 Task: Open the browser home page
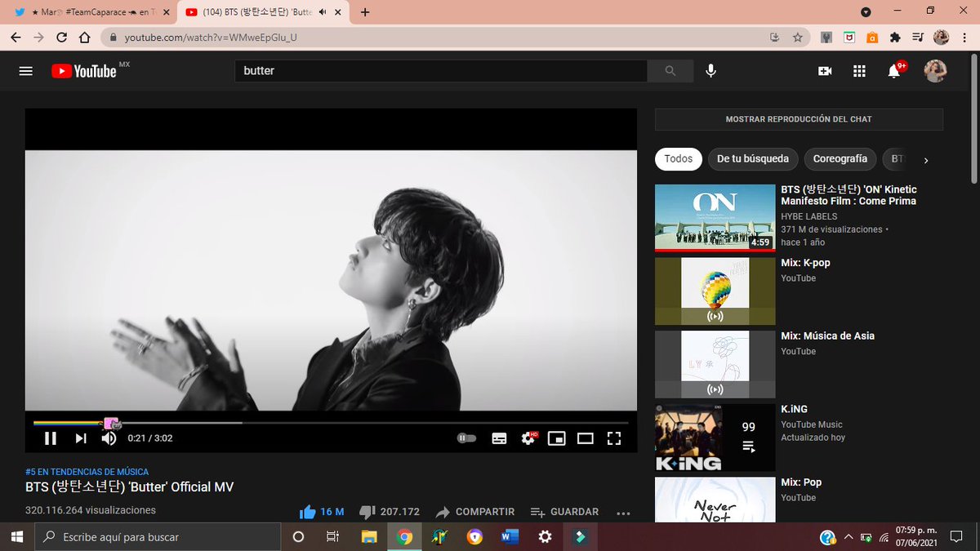coord(84,38)
